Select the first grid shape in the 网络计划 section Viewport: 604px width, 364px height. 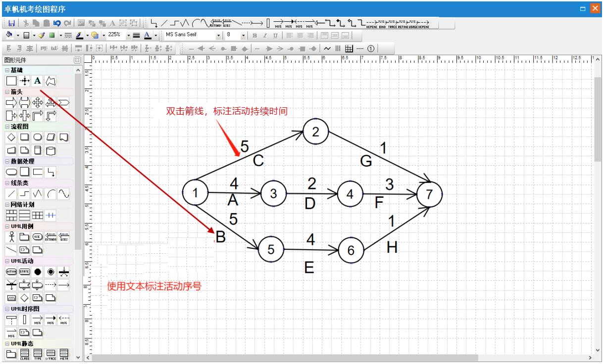coord(11,215)
